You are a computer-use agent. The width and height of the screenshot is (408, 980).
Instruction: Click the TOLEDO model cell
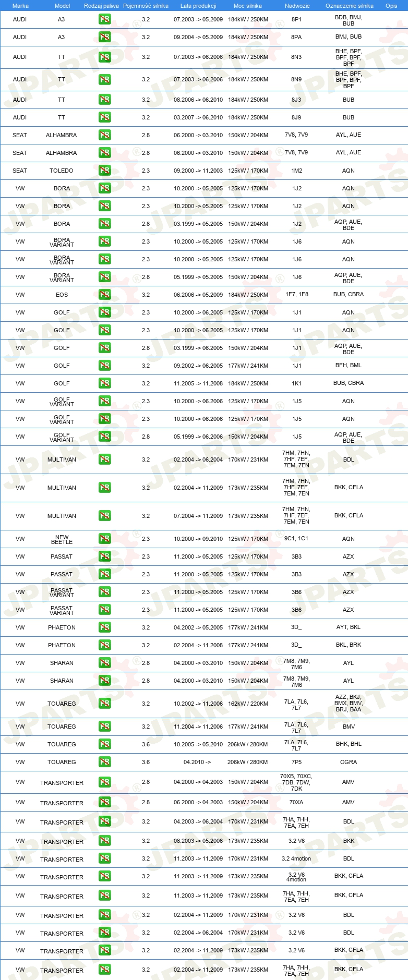62,171
